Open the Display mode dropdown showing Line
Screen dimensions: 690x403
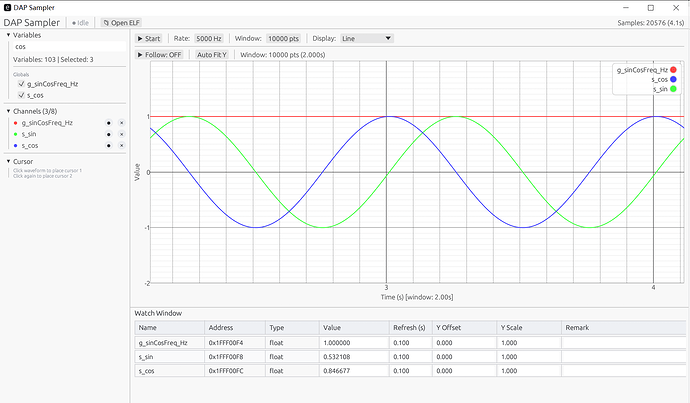(x=367, y=39)
